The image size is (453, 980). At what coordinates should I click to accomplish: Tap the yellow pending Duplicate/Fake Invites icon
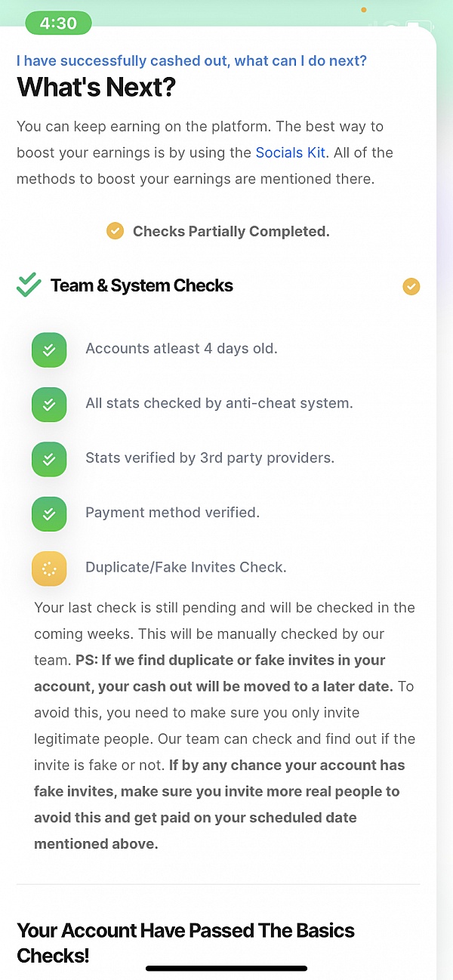(49, 569)
